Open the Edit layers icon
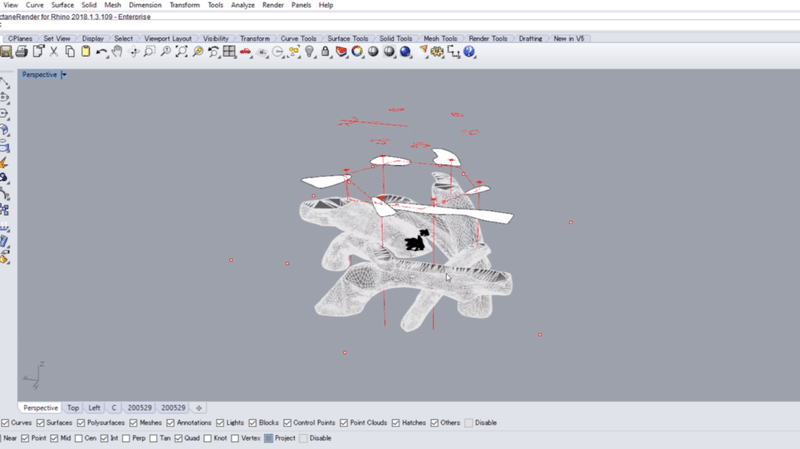This screenshot has width=800, height=449. click(341, 52)
